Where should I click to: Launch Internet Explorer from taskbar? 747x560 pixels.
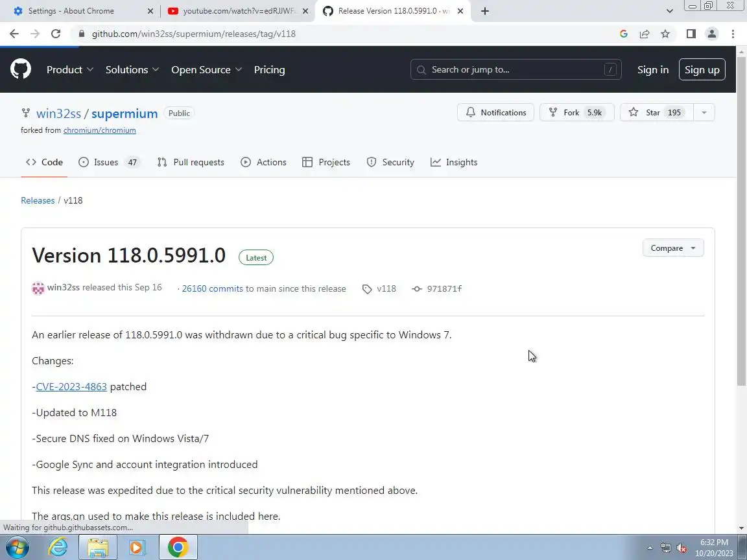tap(58, 547)
